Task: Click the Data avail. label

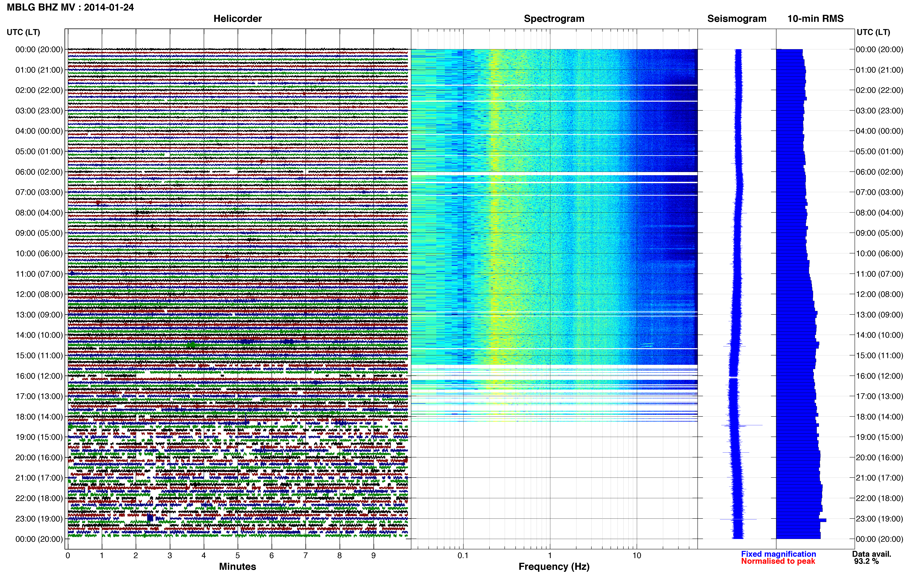Action: [x=872, y=554]
